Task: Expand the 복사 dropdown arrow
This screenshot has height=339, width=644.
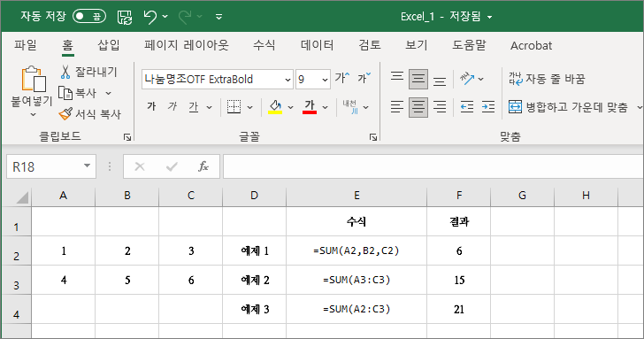Action: (x=109, y=93)
